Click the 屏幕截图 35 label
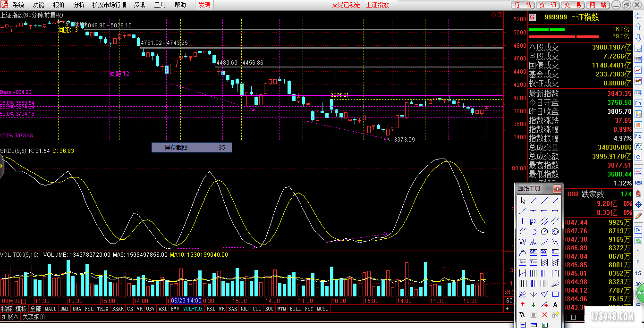Image resolution: width=644 pixels, height=328 pixels. (192, 148)
